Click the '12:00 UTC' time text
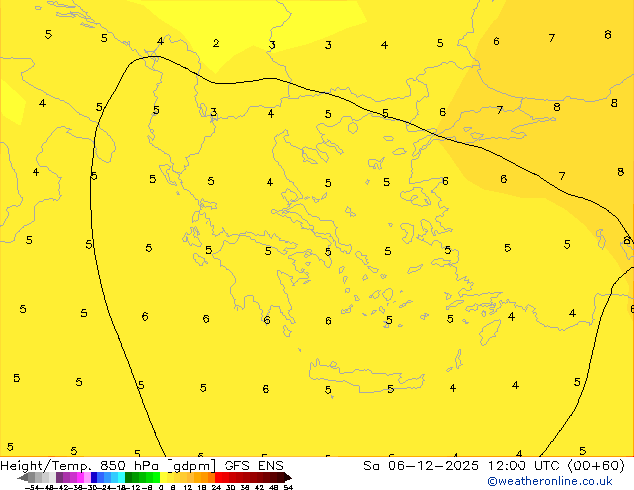 (525, 466)
